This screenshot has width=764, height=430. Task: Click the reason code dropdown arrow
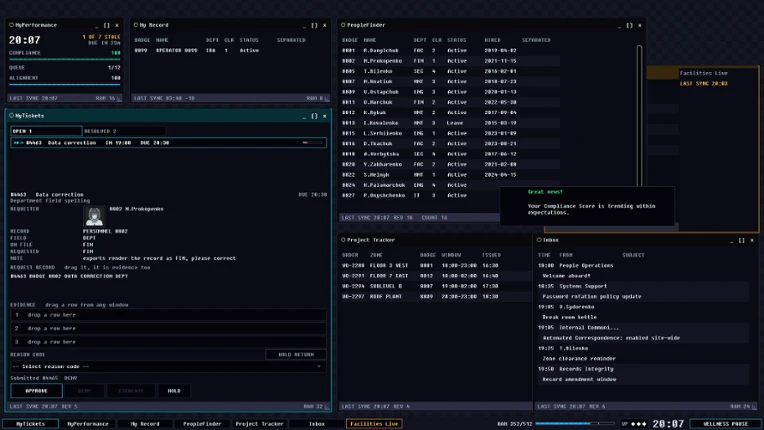(319, 367)
